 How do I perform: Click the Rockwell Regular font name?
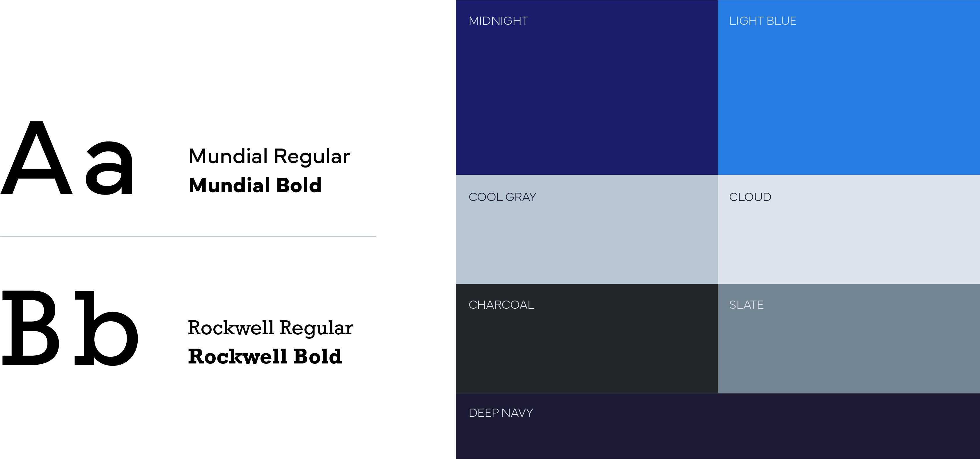pyautogui.click(x=270, y=328)
